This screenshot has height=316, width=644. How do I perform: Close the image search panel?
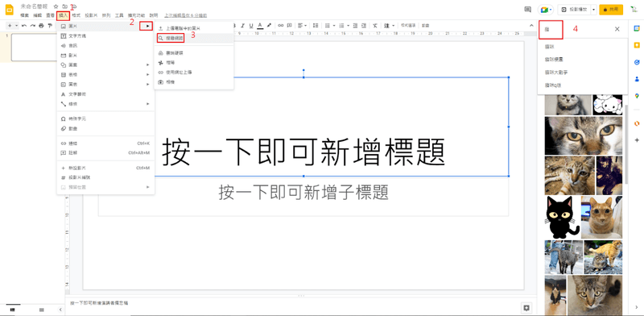[617, 29]
